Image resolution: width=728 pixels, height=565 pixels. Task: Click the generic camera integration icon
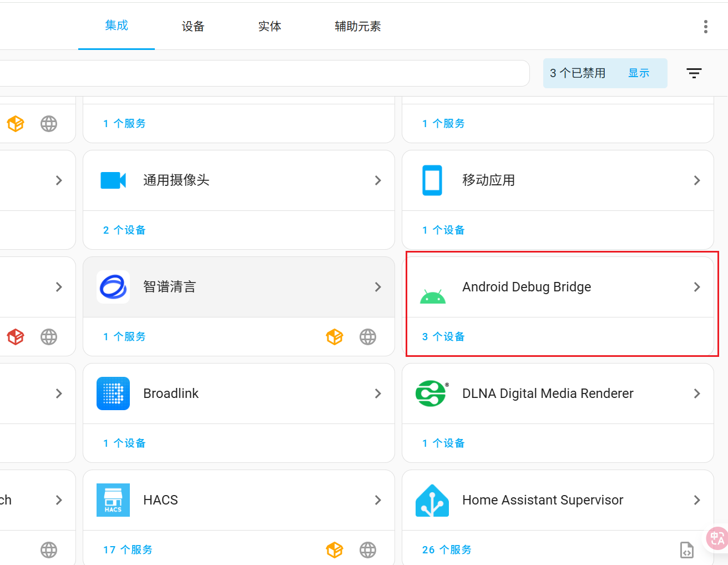(x=113, y=180)
